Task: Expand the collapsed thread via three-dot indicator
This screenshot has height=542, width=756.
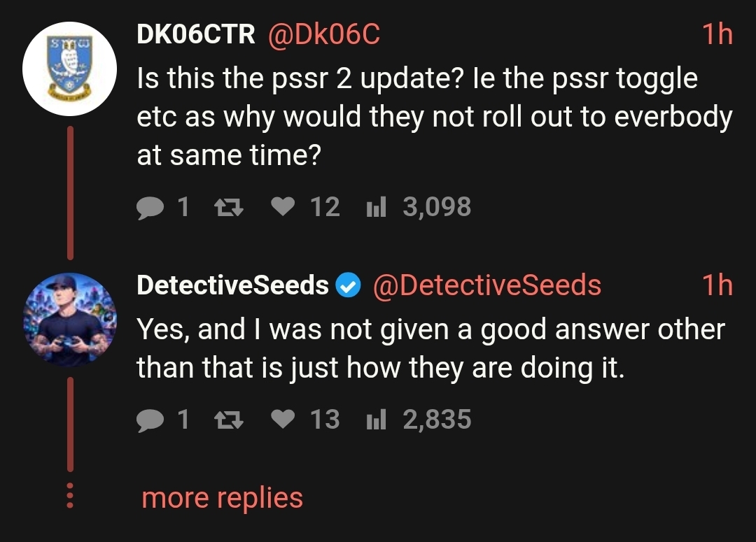Action: pyautogui.click(x=69, y=497)
